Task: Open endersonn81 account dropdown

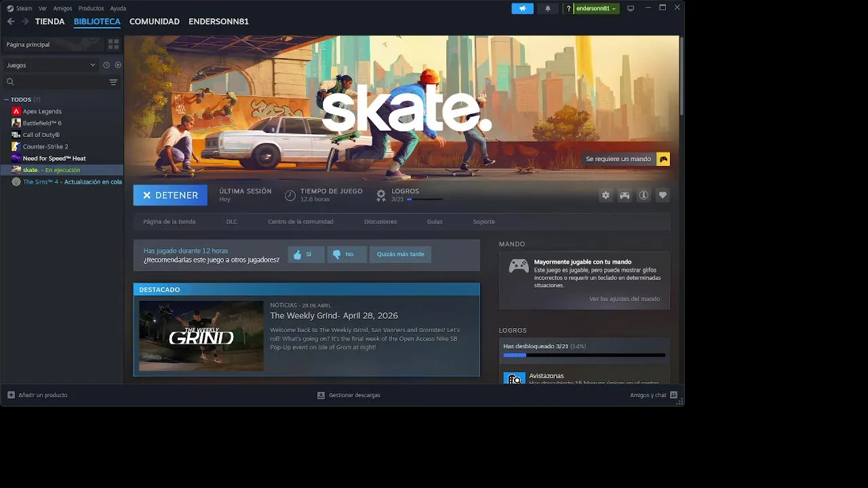Action: [596, 8]
